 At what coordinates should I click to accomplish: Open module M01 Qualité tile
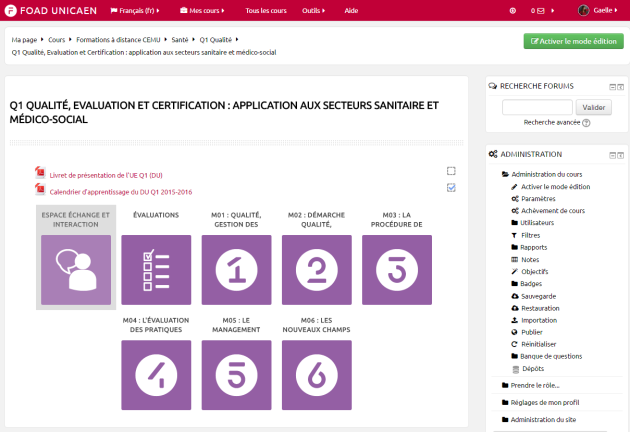pos(236,269)
